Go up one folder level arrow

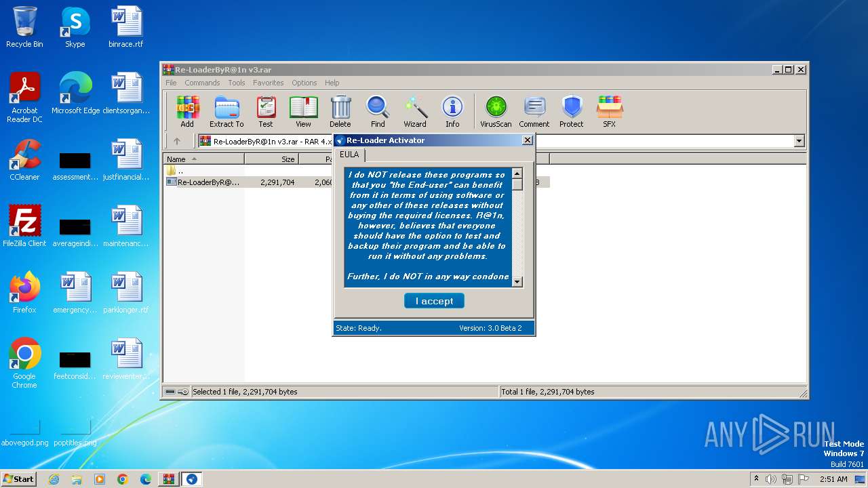click(x=177, y=141)
